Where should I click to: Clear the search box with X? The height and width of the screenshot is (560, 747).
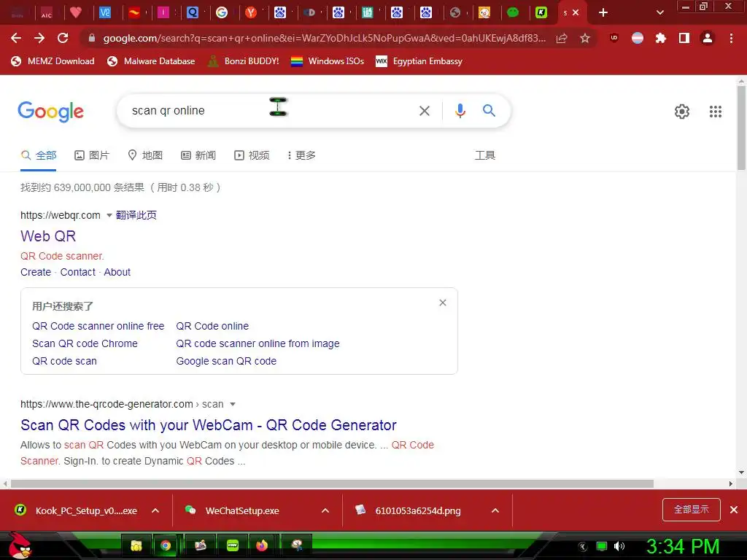tap(425, 111)
